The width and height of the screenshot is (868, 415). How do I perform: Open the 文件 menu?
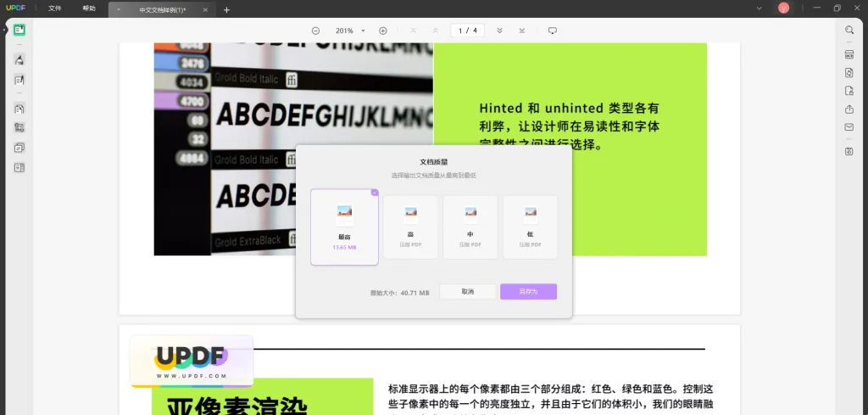point(55,8)
